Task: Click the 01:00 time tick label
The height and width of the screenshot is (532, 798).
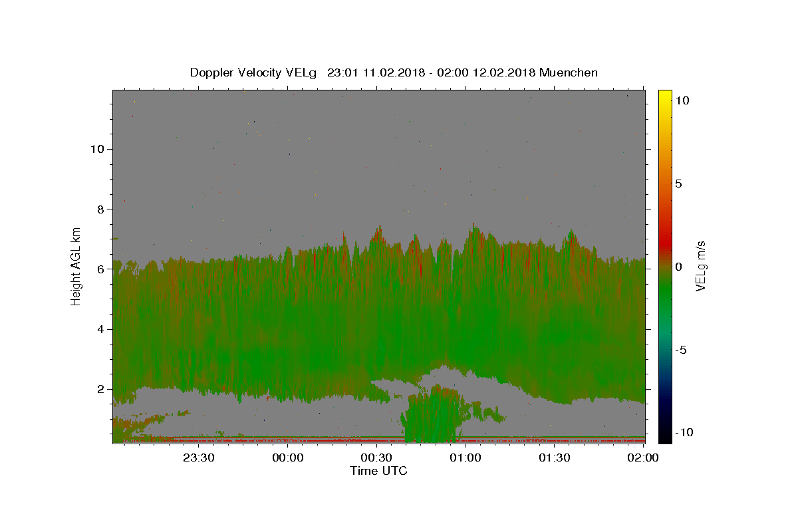Action: click(x=465, y=458)
